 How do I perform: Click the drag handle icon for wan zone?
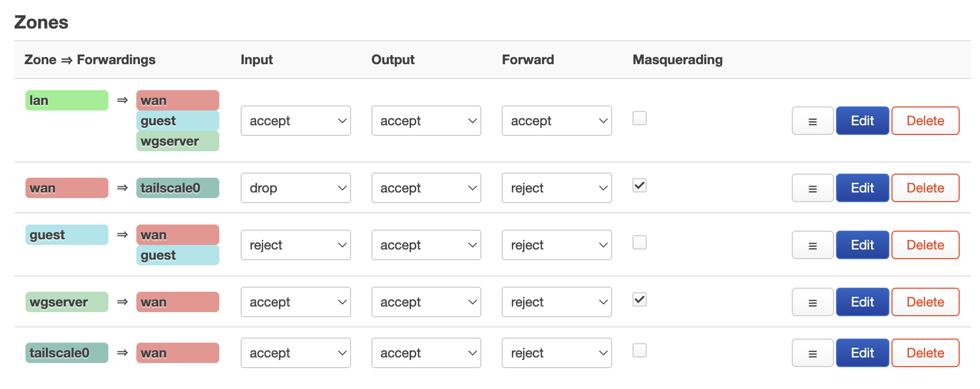pos(812,188)
